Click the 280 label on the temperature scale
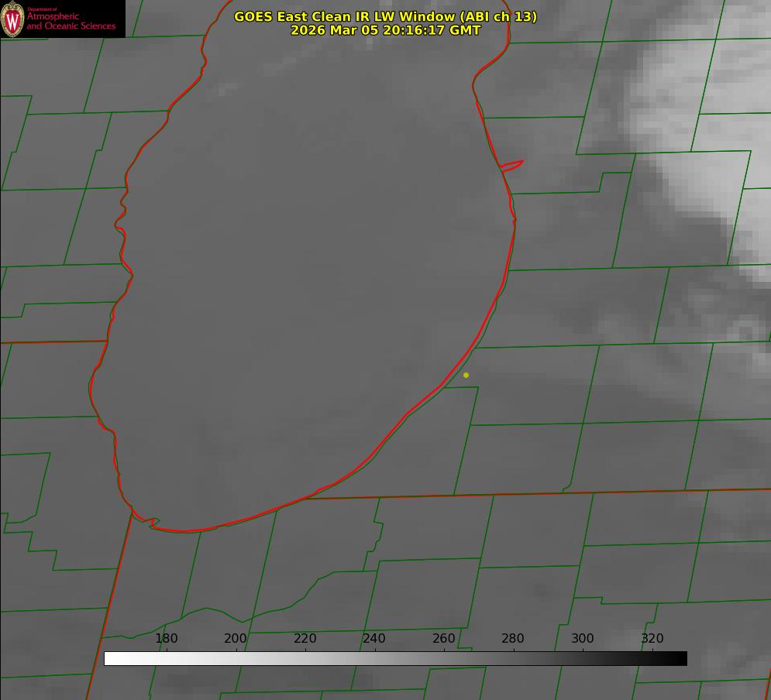The height and width of the screenshot is (700, 771). coord(513,639)
